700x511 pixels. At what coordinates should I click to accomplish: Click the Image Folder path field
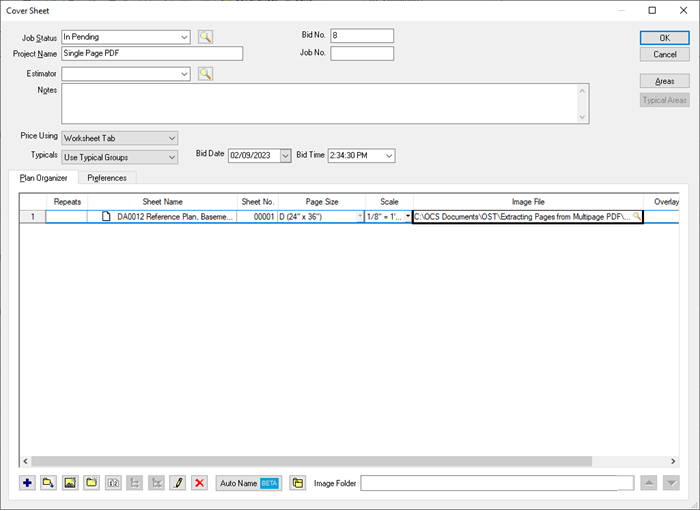pos(497,483)
